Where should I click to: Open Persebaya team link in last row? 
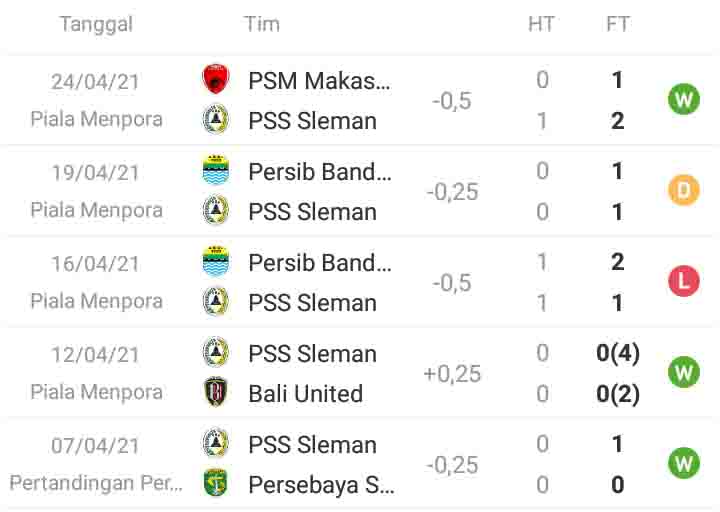pyautogui.click(x=321, y=485)
